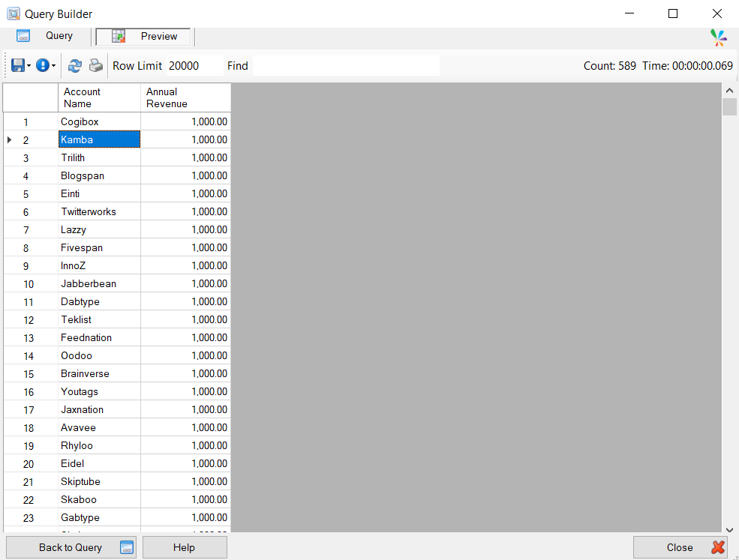Select the Teklist cell
The image size is (739, 560).
[x=100, y=319]
